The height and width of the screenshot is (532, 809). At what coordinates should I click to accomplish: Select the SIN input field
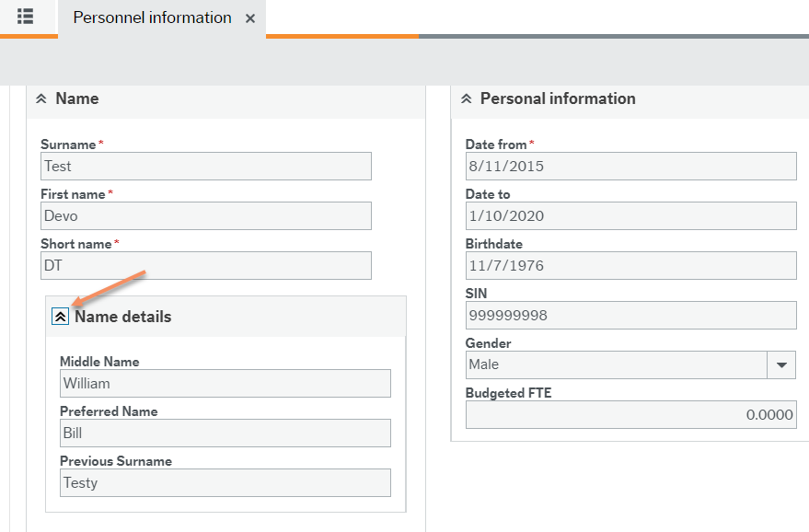pyautogui.click(x=630, y=316)
